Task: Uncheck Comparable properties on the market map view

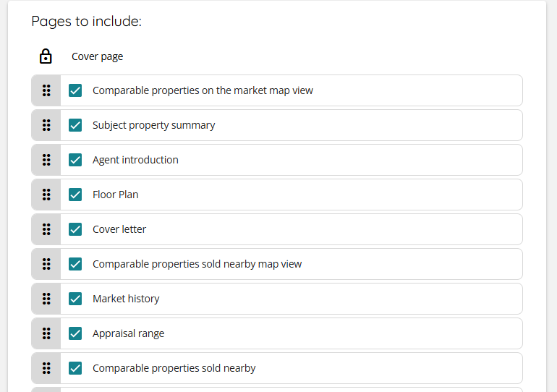Action: pyautogui.click(x=75, y=90)
